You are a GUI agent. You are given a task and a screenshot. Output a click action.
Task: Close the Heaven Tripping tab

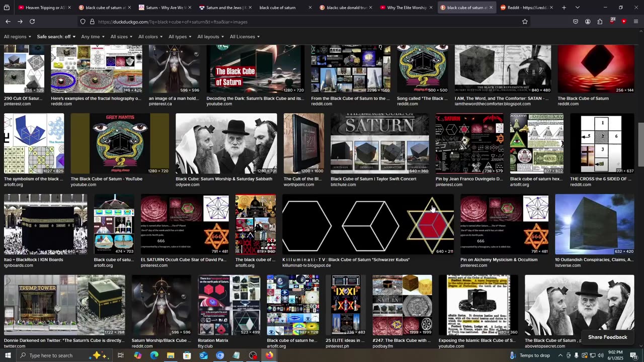tap(69, 8)
